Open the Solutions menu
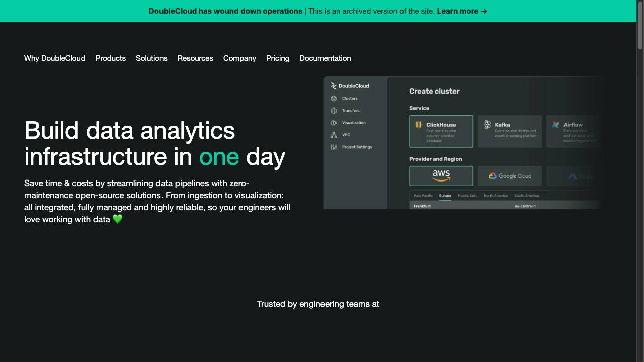The height and width of the screenshot is (362, 644). pyautogui.click(x=151, y=58)
